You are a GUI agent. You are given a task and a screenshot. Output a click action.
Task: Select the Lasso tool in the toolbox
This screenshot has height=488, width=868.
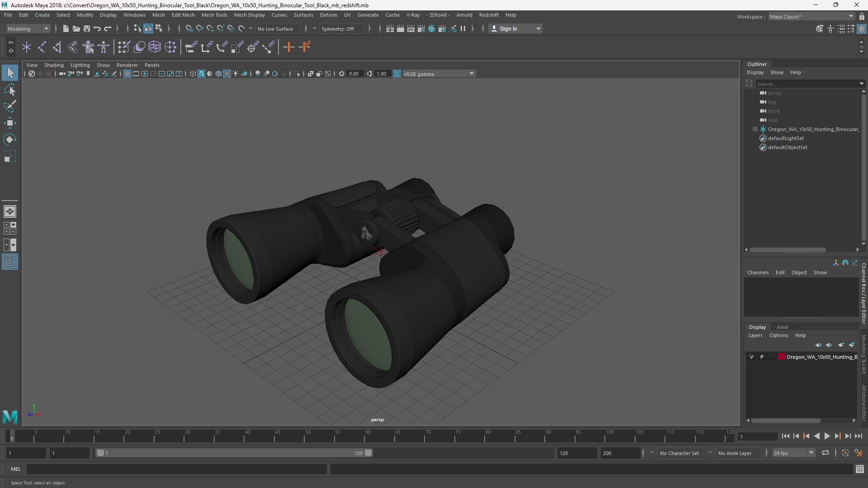click(x=10, y=89)
